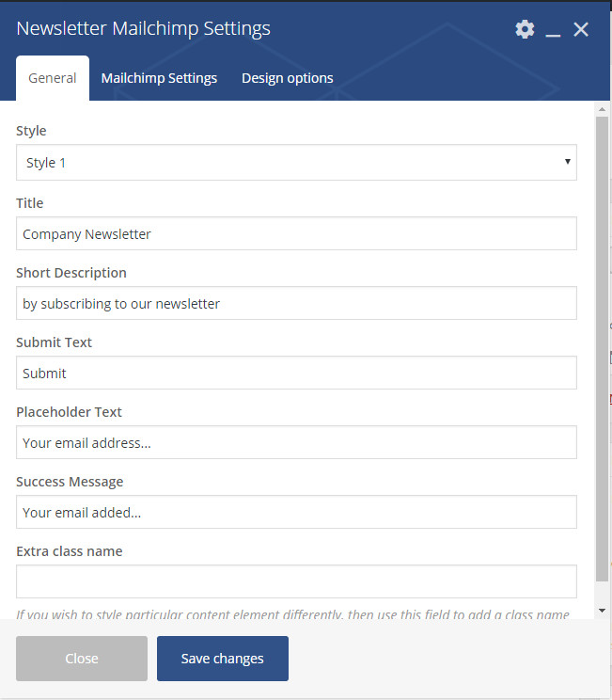Focus the Short Description input field
612x700 pixels.
(x=296, y=303)
